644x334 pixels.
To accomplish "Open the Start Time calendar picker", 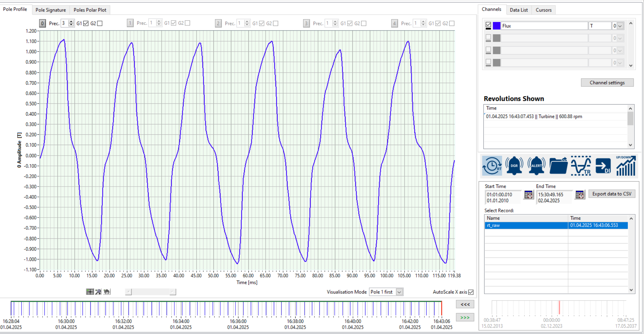I will pyautogui.click(x=528, y=195).
